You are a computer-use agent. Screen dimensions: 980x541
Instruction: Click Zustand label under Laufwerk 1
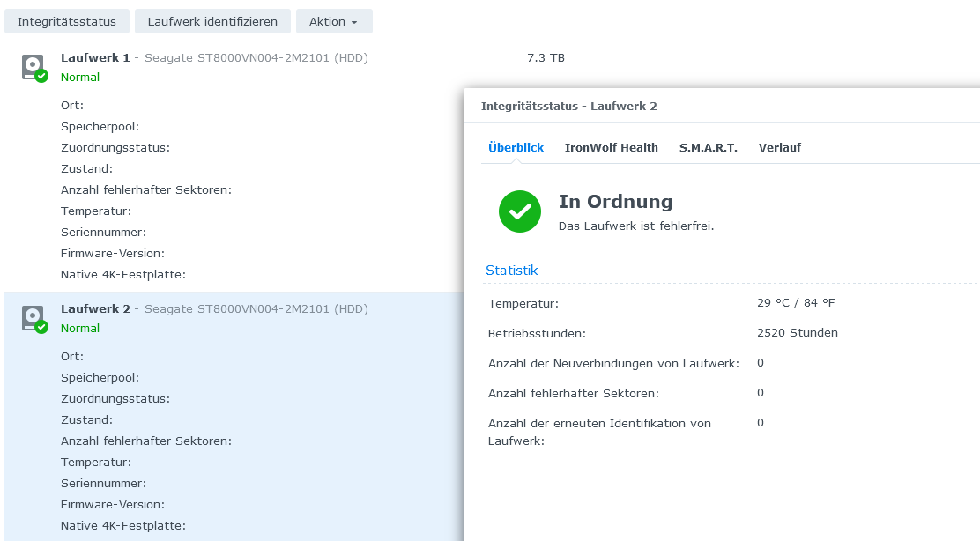(87, 168)
